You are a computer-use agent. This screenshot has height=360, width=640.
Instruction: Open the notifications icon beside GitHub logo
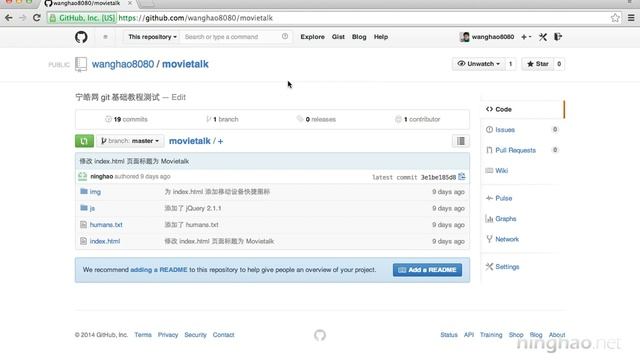coord(105,37)
